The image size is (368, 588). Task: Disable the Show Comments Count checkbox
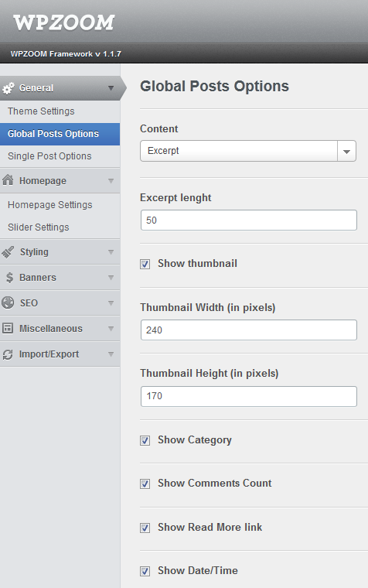coord(145,484)
